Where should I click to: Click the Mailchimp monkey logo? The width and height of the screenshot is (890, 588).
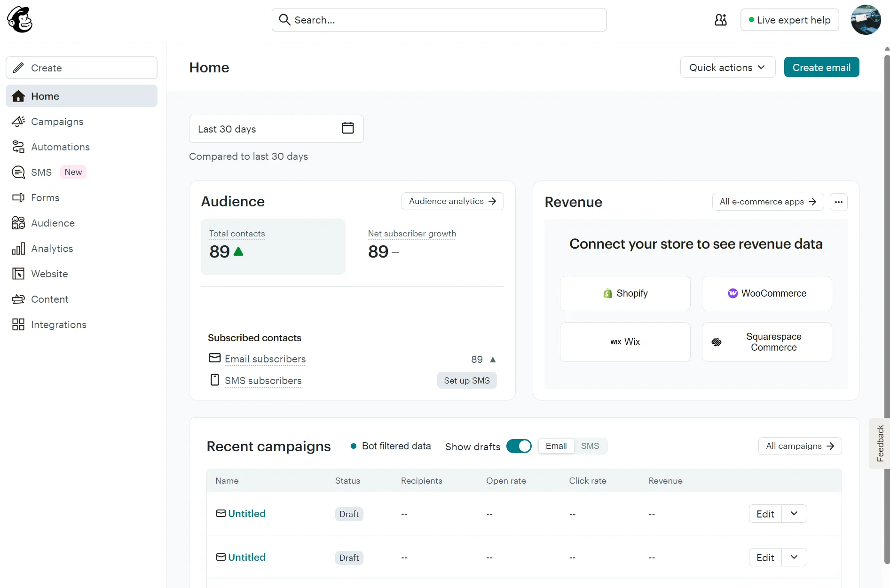pos(20,20)
